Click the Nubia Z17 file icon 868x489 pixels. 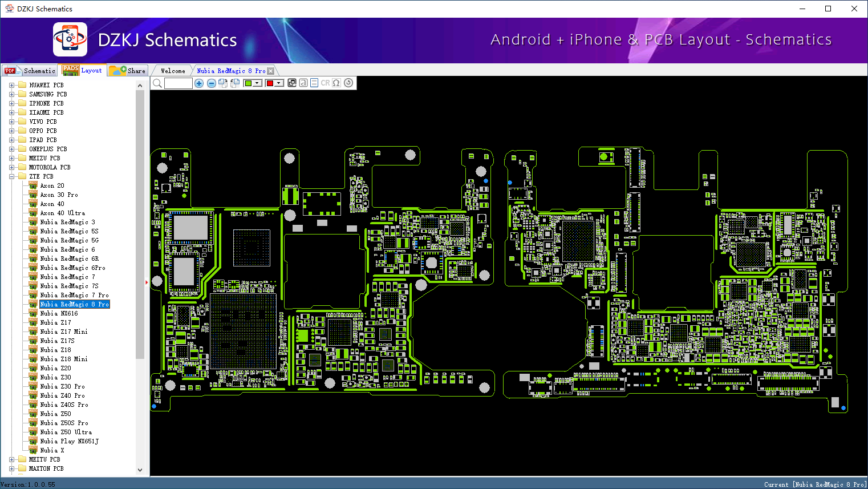pos(33,322)
